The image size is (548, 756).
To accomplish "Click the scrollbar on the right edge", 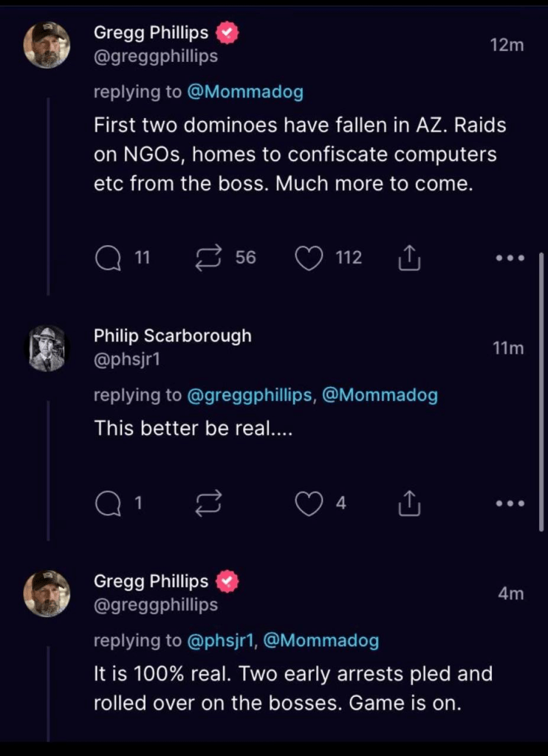I will point(543,391).
